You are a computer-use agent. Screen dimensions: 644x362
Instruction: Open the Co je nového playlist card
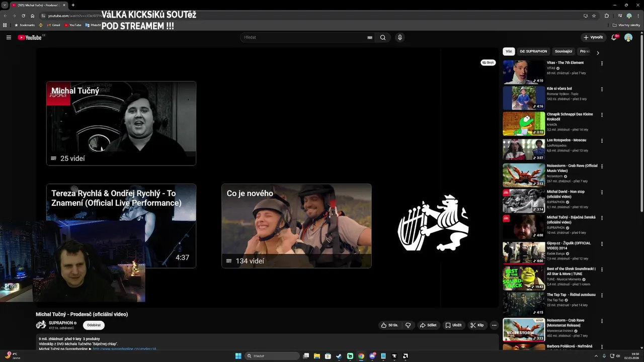point(296,226)
